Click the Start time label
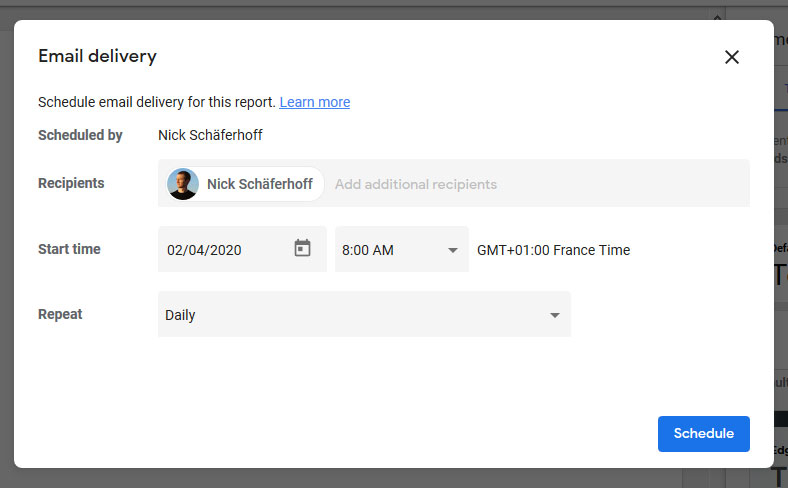Screen dimensions: 788x488 tap(69, 249)
